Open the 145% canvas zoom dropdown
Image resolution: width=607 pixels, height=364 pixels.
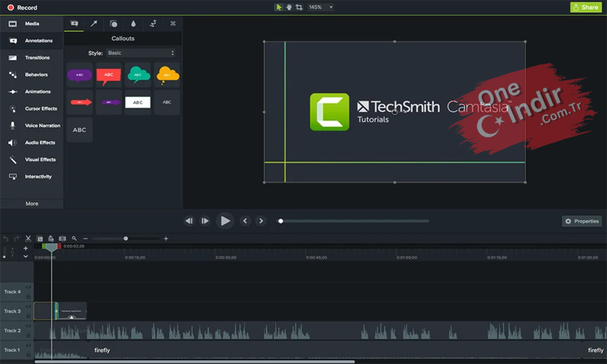(321, 7)
